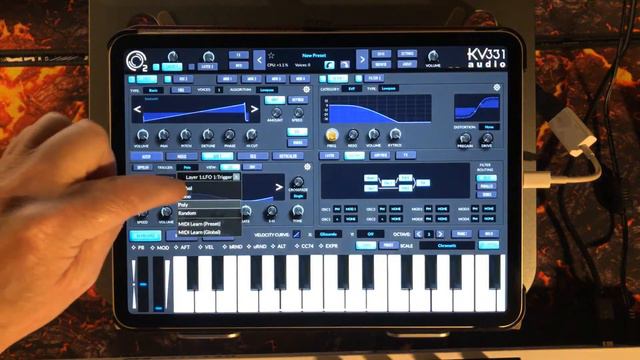640x360 pixels.
Task: Click the oscillator Pitch knob
Action: pos(186,134)
